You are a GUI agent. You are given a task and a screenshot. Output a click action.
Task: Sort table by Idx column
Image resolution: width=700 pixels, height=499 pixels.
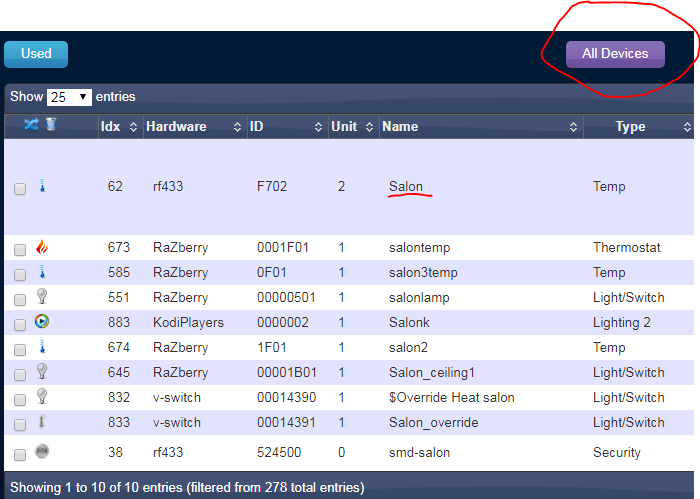[x=118, y=127]
